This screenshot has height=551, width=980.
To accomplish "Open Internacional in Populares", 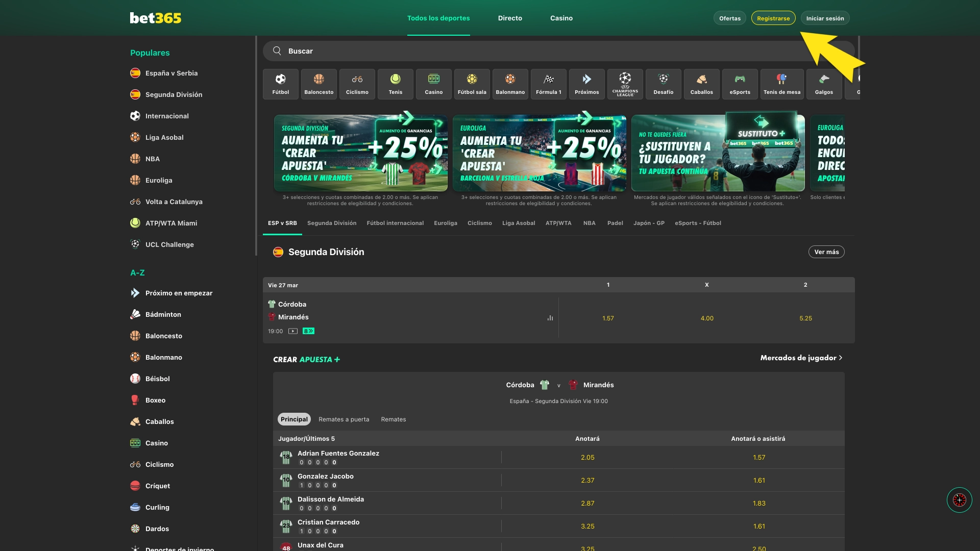I will (166, 116).
